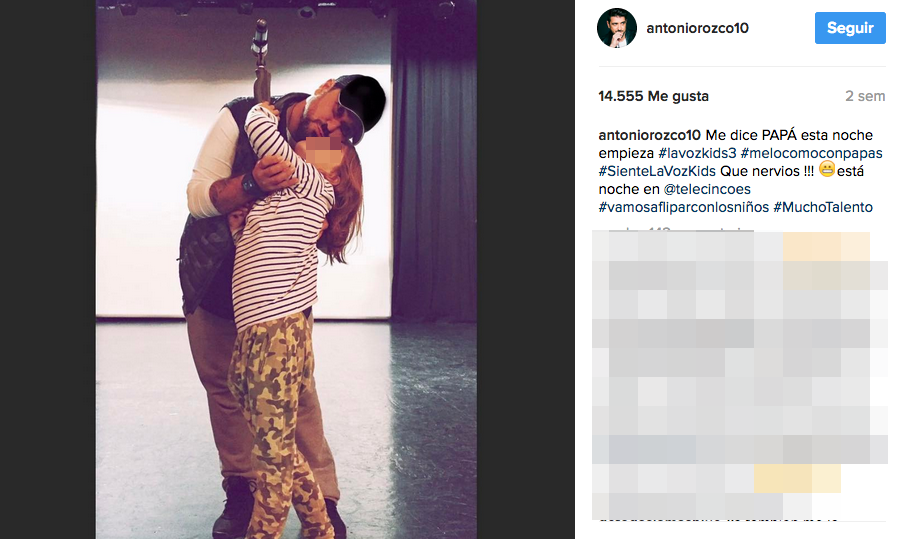The image size is (905, 539).
Task: Click the dark backdrop left of photo
Action: click(48, 270)
